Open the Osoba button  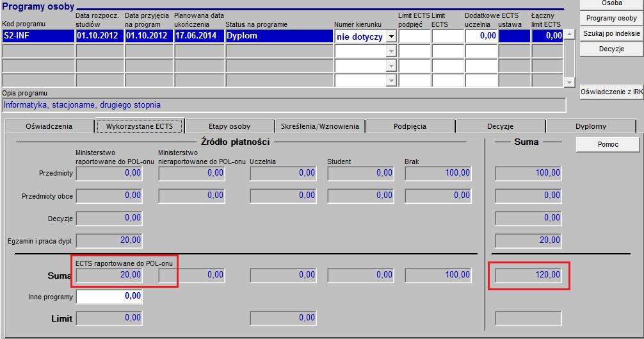coord(611,4)
